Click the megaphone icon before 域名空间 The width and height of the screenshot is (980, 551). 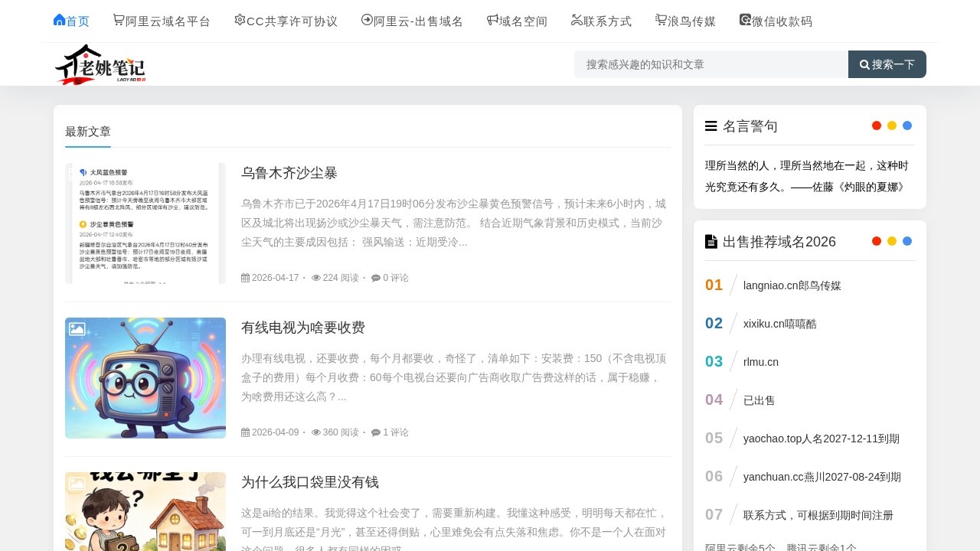coord(492,20)
